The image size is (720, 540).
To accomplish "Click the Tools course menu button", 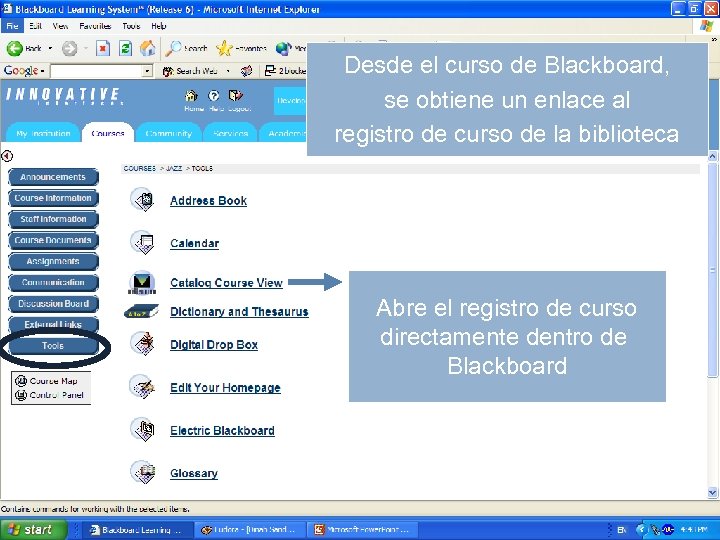I will coord(53,346).
